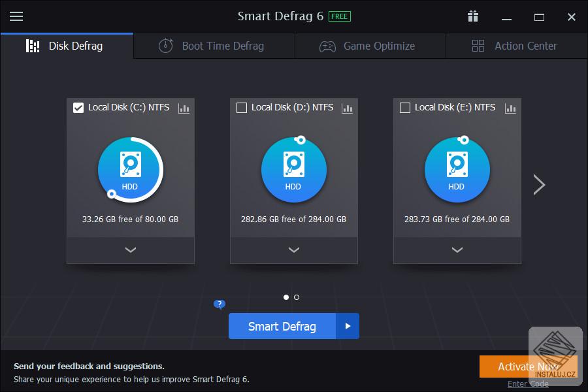This screenshot has height=392, width=588.
Task: Click Send your feedback and suggestions text
Action: point(89,366)
